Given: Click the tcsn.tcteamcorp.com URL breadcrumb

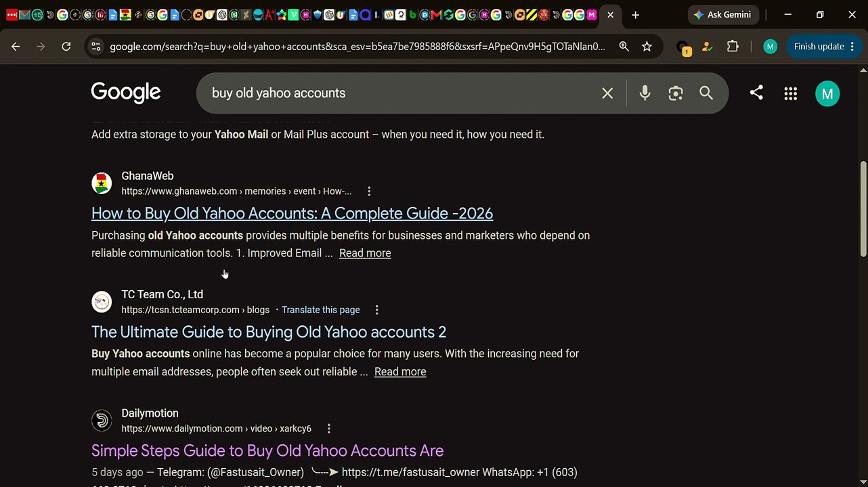Looking at the screenshot, I should [x=195, y=310].
